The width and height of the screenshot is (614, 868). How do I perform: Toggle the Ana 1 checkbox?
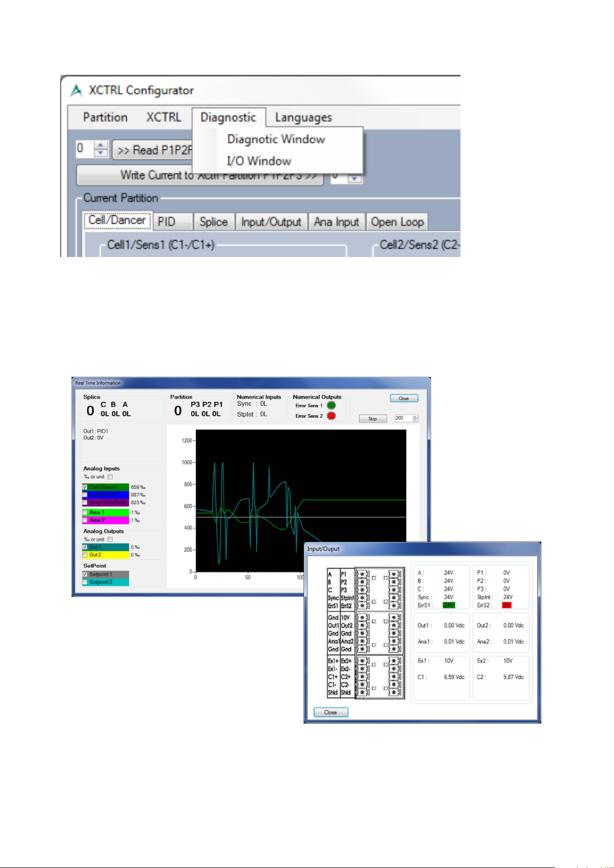pos(85,513)
